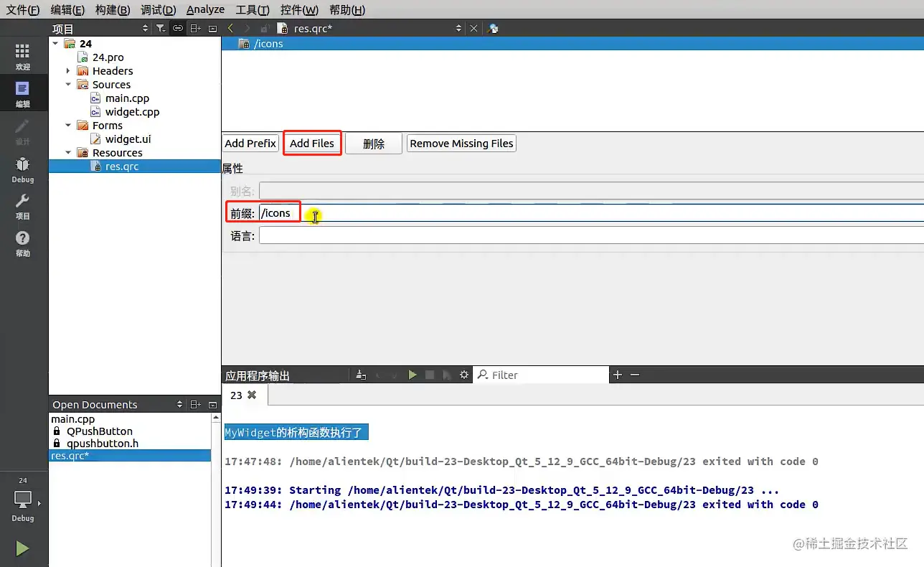This screenshot has width=924, height=567.
Task: Click the Filter box in application output
Action: coord(542,375)
